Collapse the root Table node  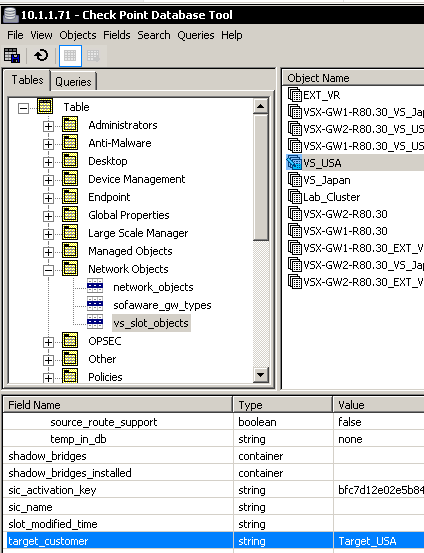[23, 108]
